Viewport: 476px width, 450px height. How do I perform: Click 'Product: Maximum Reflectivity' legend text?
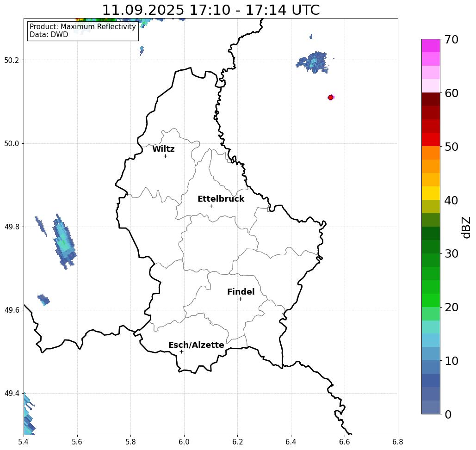pos(82,27)
